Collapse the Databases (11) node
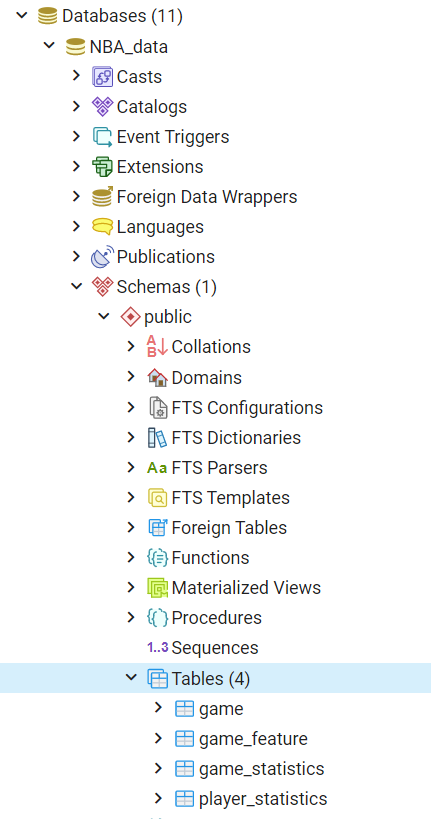 (21, 15)
